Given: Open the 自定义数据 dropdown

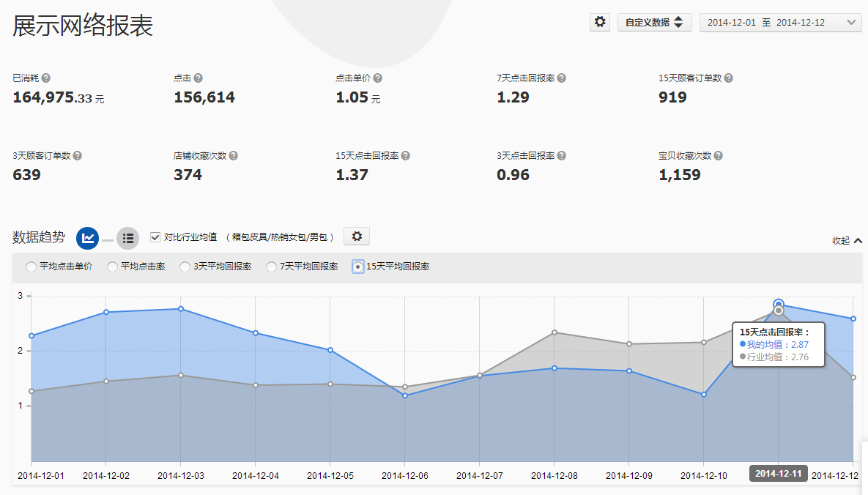Looking at the screenshot, I should pyautogui.click(x=654, y=23).
